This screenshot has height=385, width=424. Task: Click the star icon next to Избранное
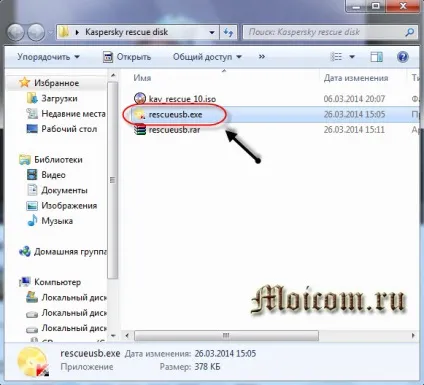(24, 82)
